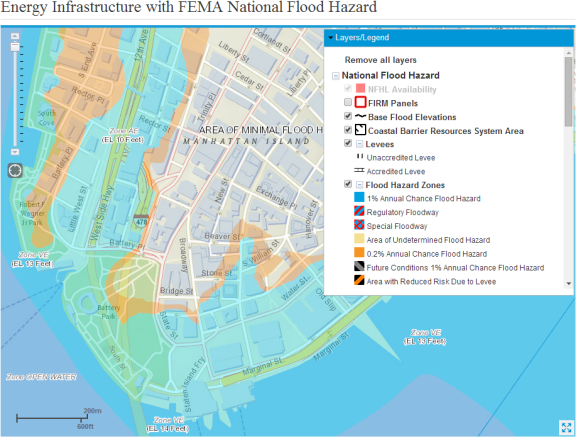This screenshot has height=437, width=576.
Task: Click Coastal Barrier Resources System Area label
Action: pos(446,131)
